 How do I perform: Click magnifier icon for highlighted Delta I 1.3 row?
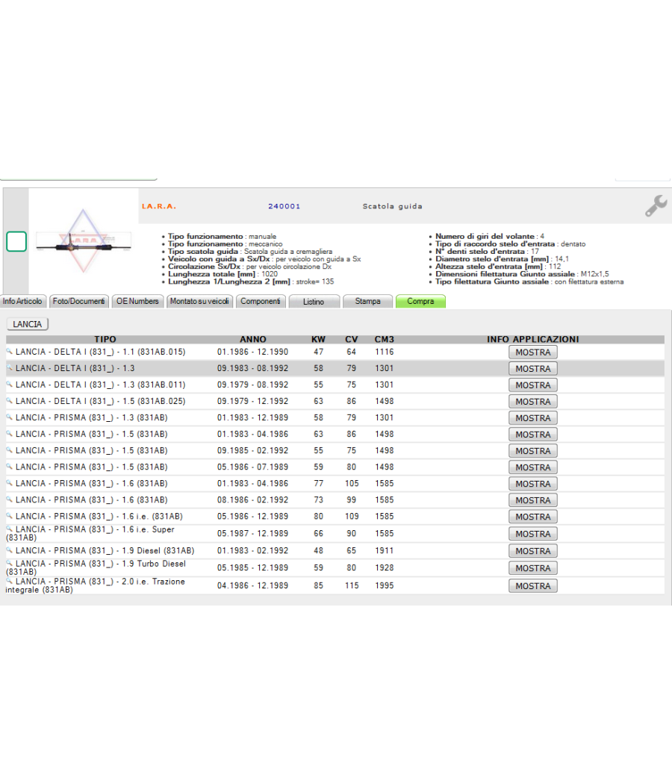(x=9, y=367)
